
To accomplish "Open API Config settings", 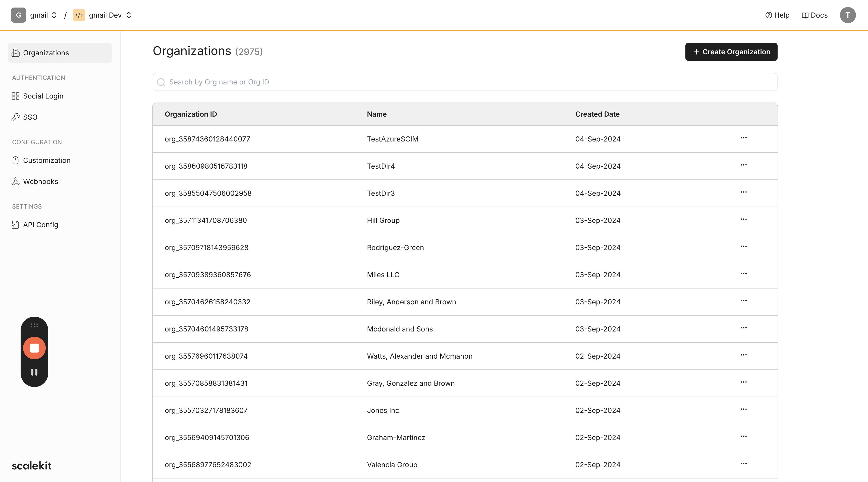I will [x=60, y=224].
